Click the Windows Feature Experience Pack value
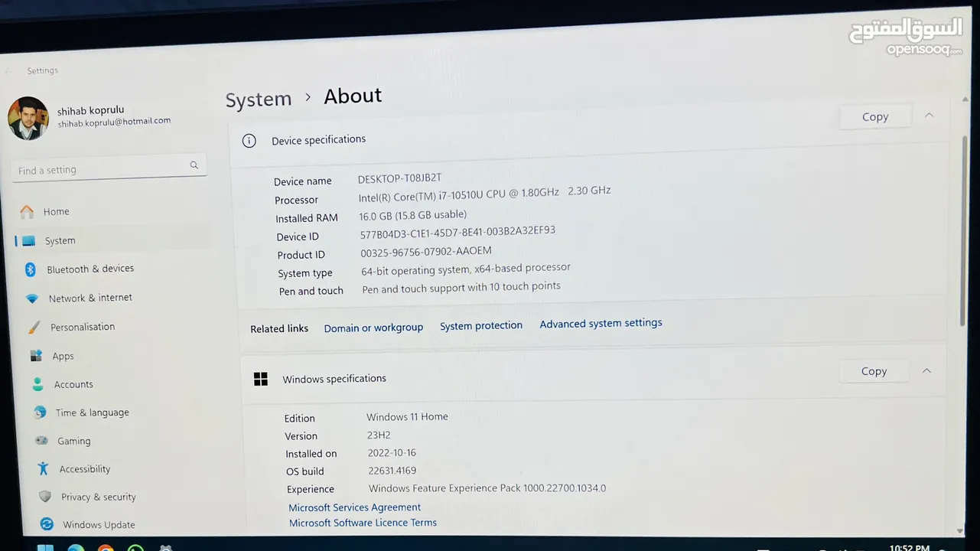The image size is (980, 551). pos(487,488)
